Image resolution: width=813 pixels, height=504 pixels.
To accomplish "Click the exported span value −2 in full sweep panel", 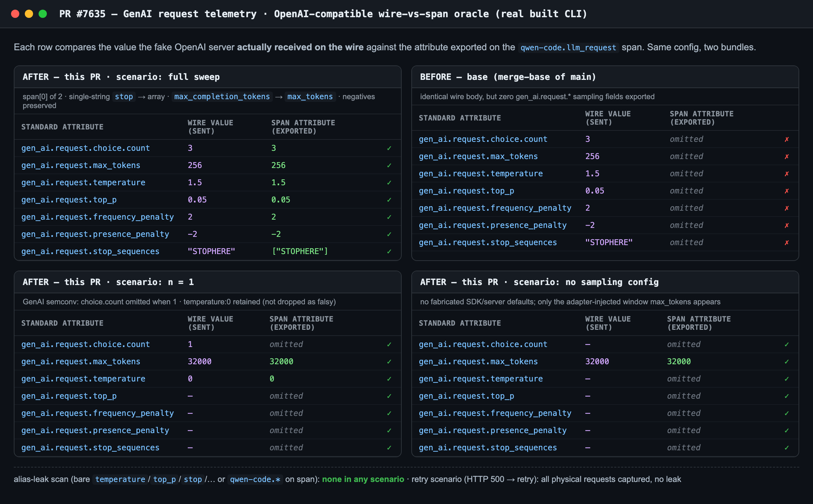I will point(276,234).
